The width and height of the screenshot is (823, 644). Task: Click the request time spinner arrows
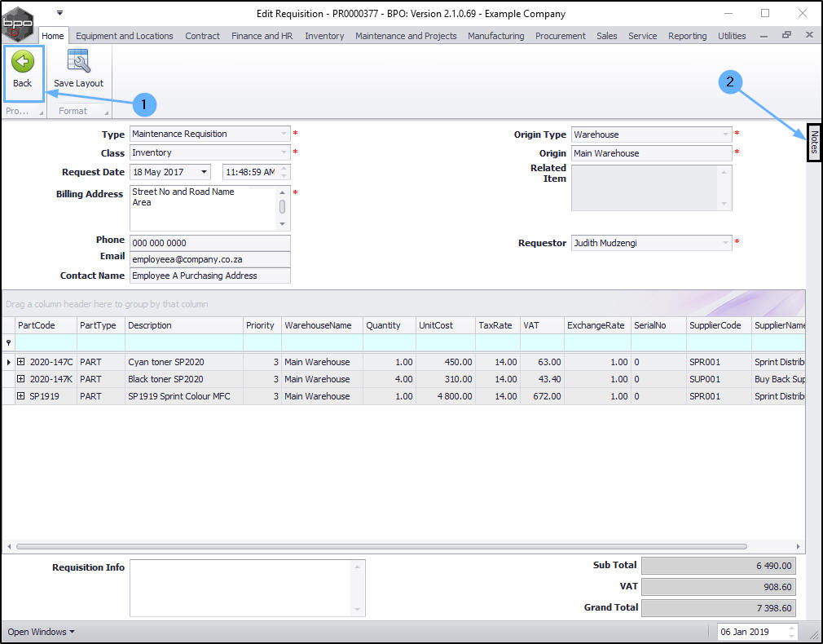tap(284, 172)
